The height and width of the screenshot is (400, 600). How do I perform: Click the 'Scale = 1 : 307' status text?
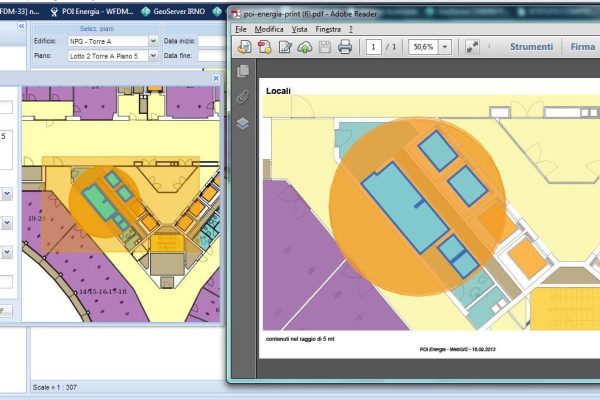click(x=55, y=387)
